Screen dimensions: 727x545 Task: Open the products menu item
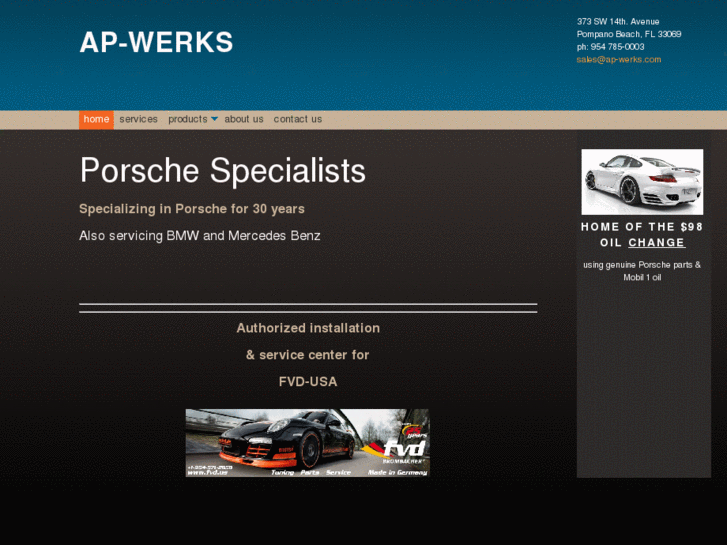click(187, 119)
